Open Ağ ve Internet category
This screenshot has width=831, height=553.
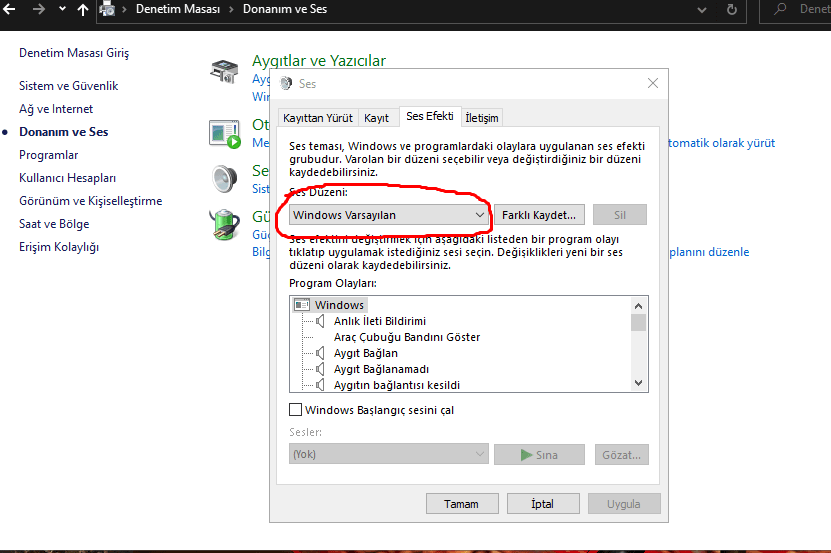tap(56, 109)
